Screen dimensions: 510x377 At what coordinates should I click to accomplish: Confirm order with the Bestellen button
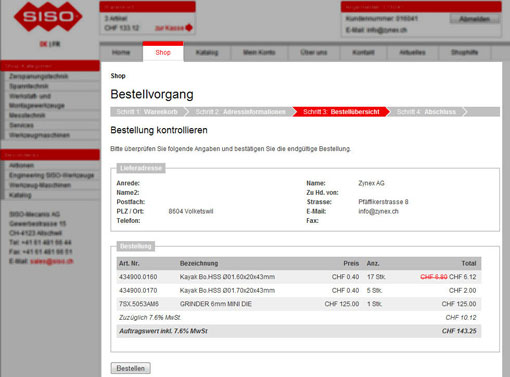pyautogui.click(x=131, y=368)
